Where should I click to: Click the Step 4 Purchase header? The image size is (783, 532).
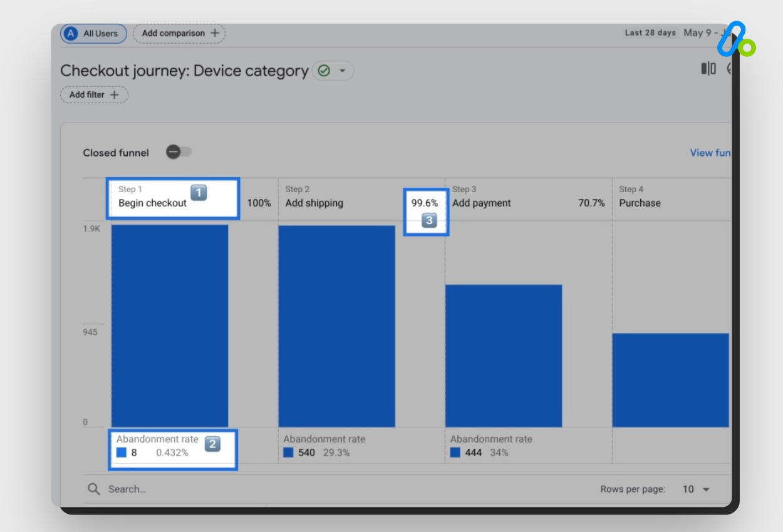coord(640,197)
